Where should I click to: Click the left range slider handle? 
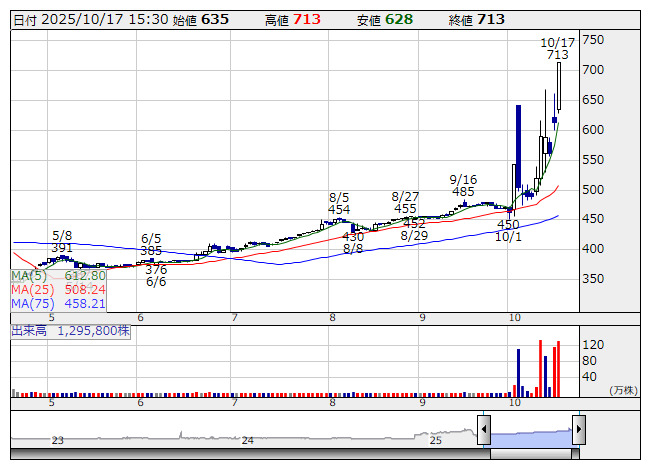tap(484, 431)
